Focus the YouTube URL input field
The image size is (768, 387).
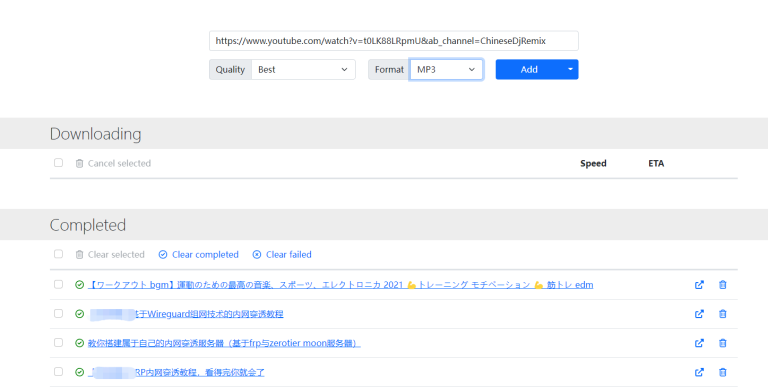(394, 41)
